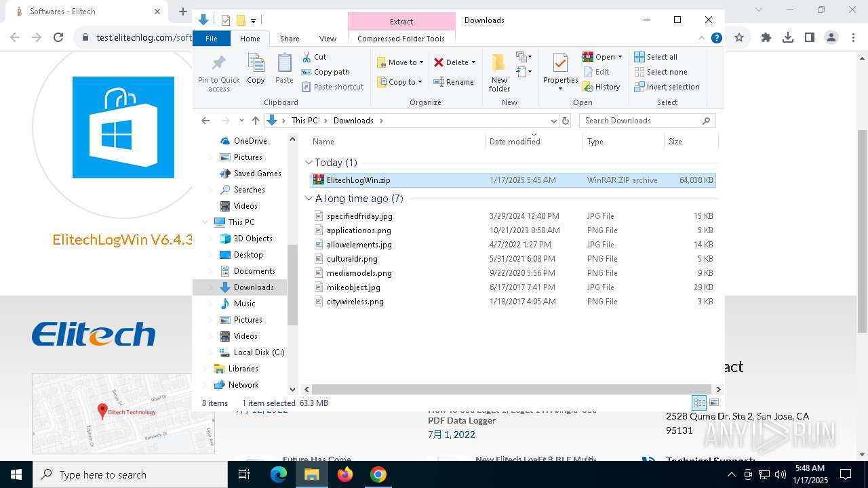The height and width of the screenshot is (488, 868).
Task: Click This PC in address breadcrumb
Action: pyautogui.click(x=304, y=121)
